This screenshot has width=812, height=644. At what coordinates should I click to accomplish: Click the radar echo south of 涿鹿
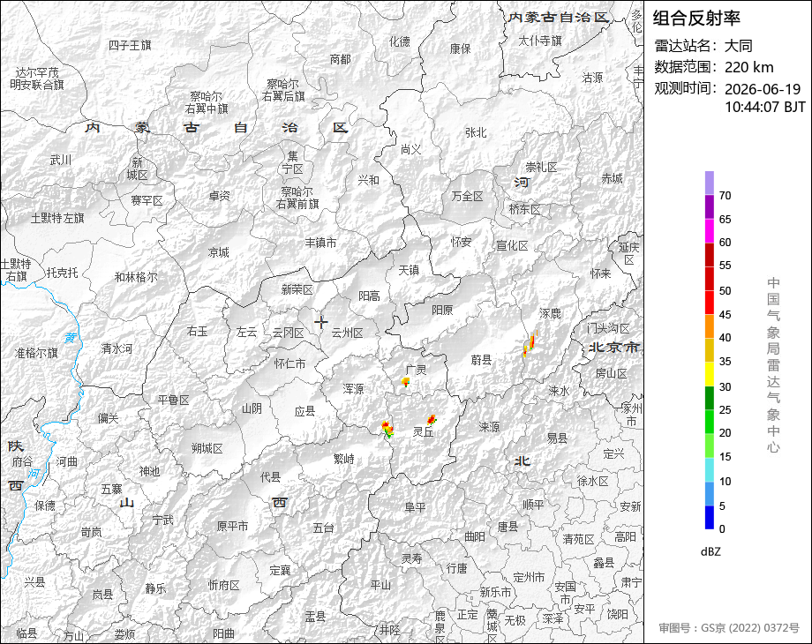pos(530,343)
